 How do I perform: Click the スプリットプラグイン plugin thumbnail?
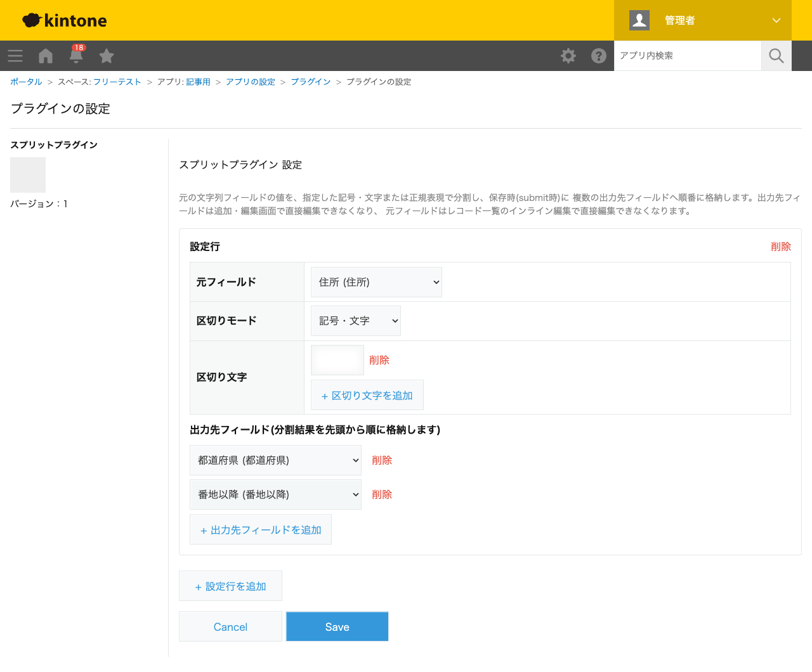click(28, 175)
